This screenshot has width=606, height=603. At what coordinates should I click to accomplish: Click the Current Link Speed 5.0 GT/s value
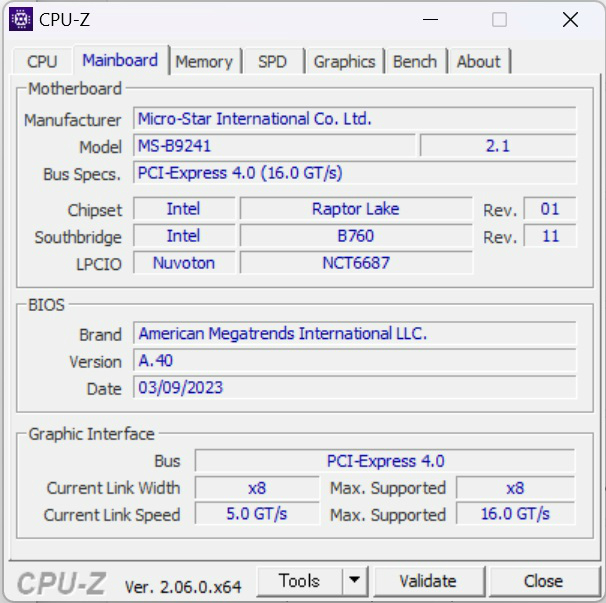257,514
